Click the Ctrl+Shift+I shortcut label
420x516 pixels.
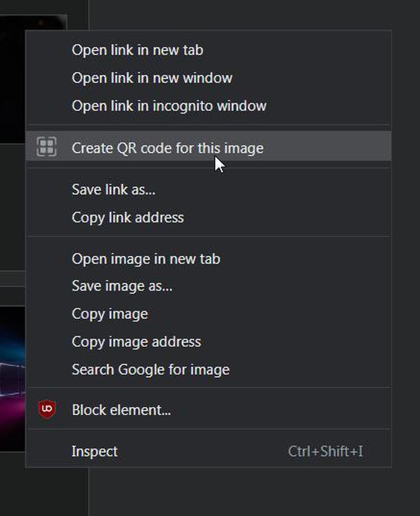pyautogui.click(x=325, y=452)
